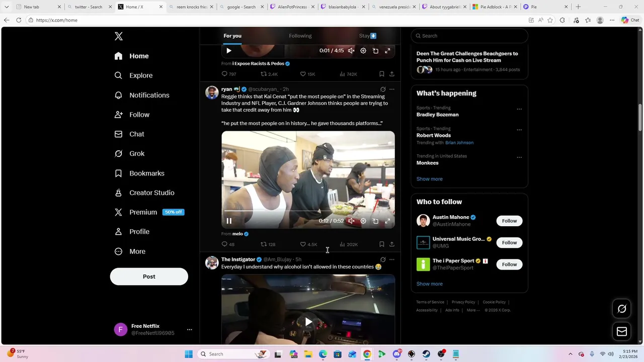
Task: Open Profile in the sidebar
Action: (132, 232)
